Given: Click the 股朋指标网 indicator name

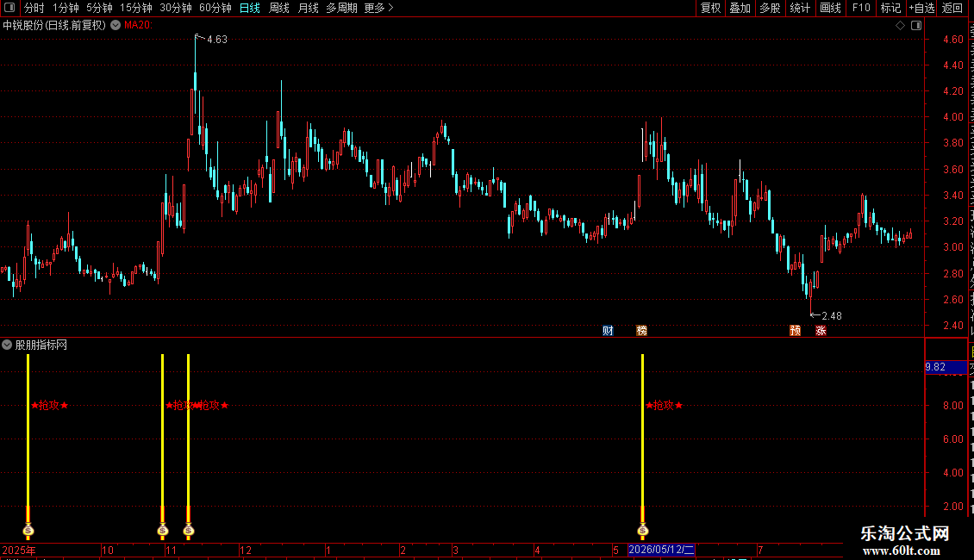Looking at the screenshot, I should (x=41, y=345).
